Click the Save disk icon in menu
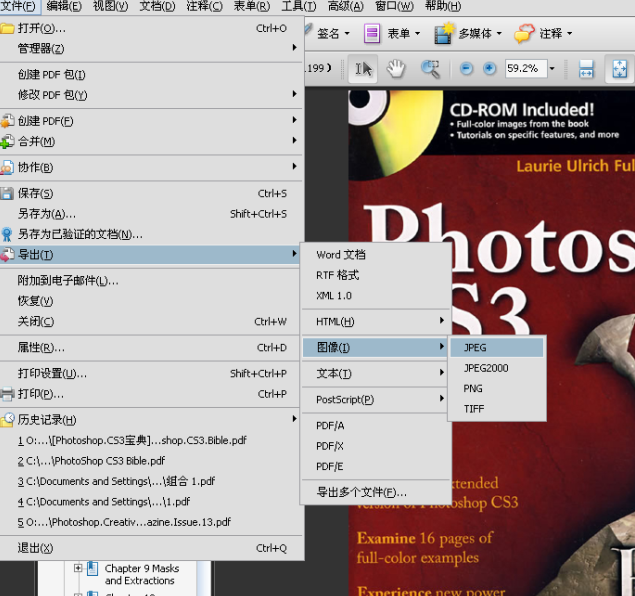This screenshot has width=635, height=596. (7, 193)
